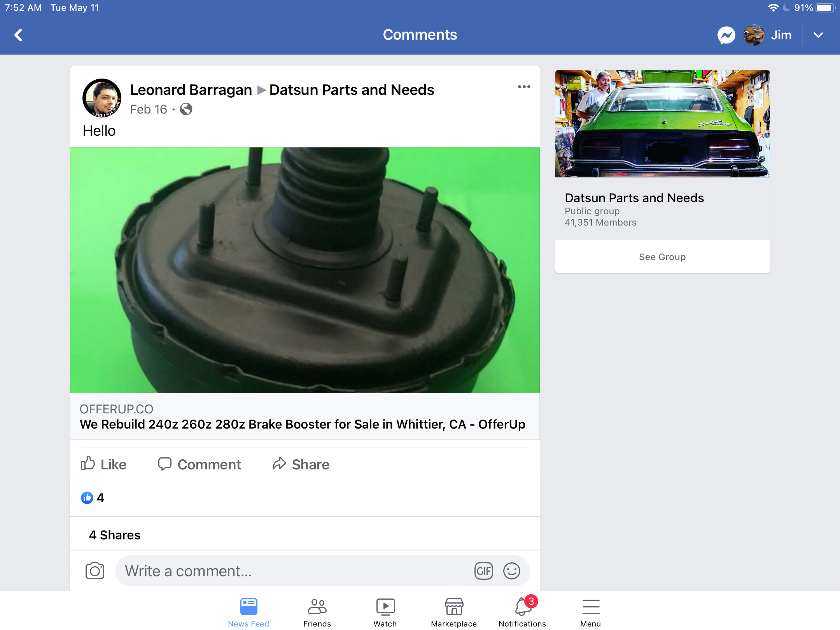Screen dimensions: 840x630
Task: Open Messenger from the header
Action: [x=726, y=35]
